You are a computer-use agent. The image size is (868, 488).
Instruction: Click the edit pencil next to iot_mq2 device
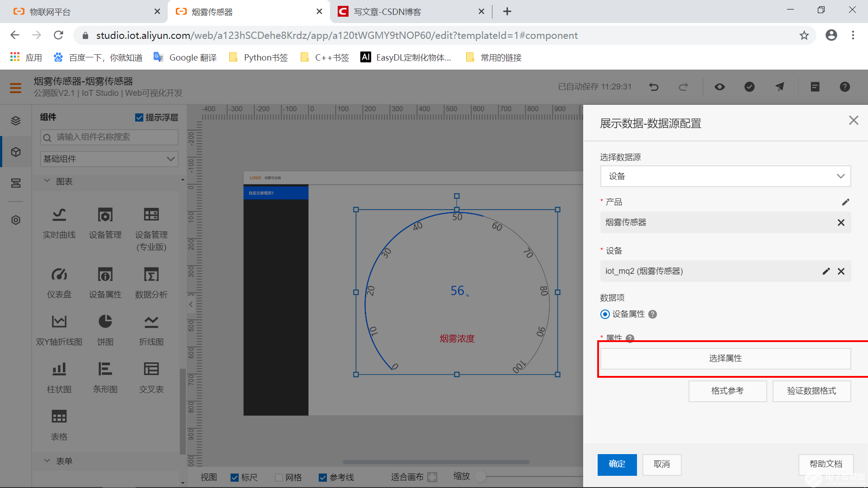tap(826, 271)
